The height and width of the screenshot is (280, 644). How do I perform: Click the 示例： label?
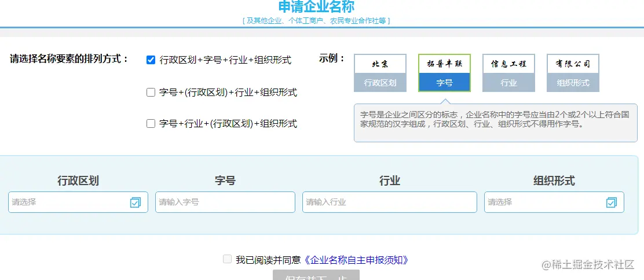point(332,58)
